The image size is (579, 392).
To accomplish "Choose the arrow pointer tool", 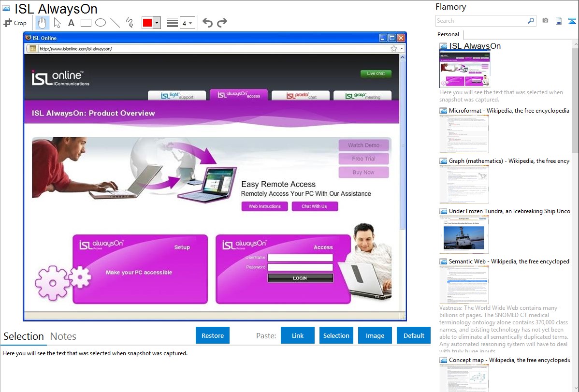I will point(57,23).
